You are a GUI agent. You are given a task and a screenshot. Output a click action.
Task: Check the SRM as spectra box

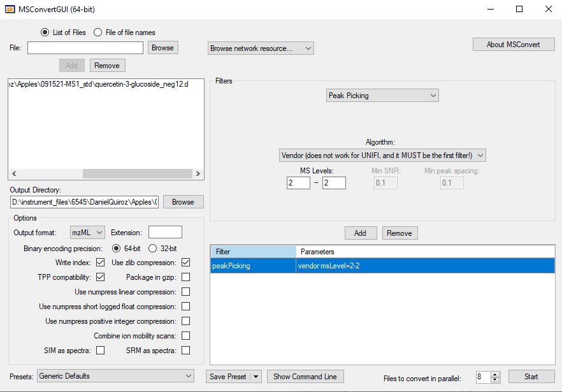(185, 351)
